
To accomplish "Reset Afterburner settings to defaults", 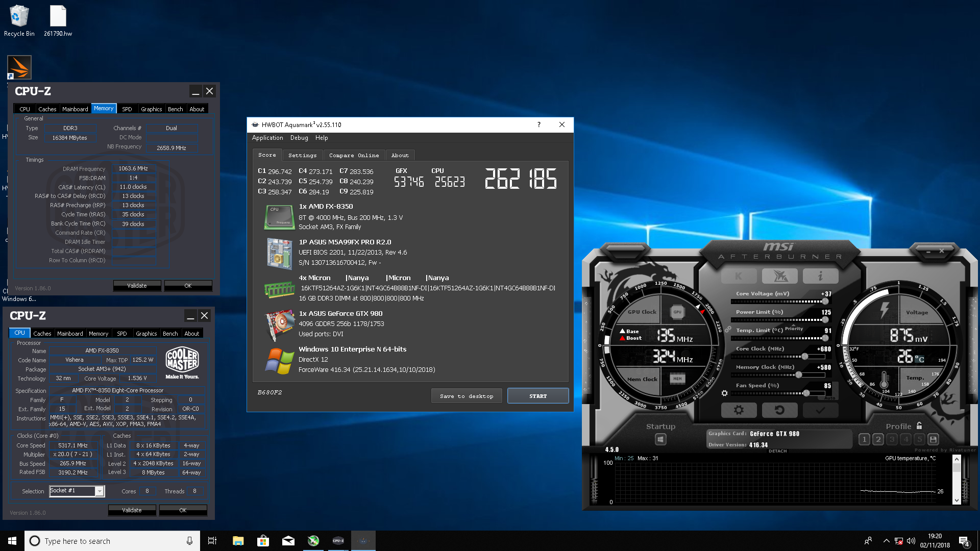I will click(779, 410).
